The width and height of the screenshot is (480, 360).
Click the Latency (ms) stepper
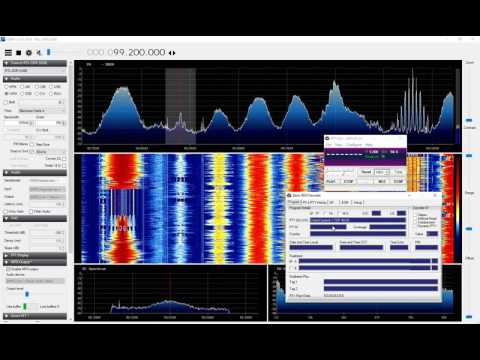(47, 204)
